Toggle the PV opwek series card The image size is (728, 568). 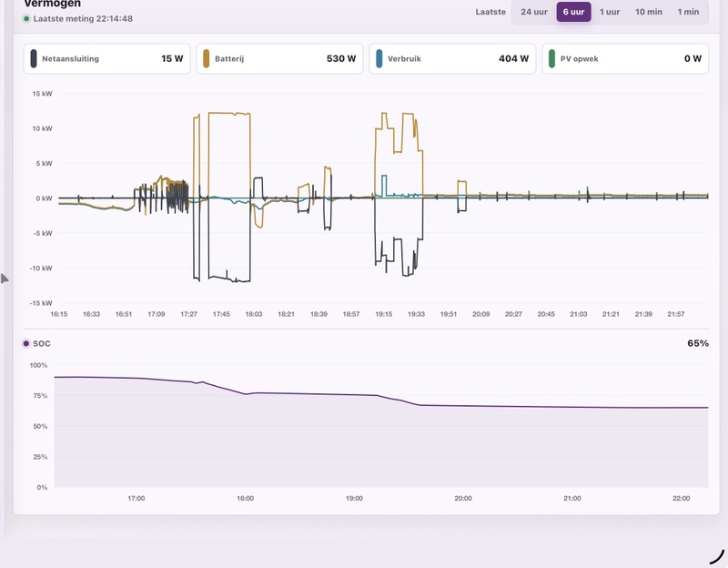coord(625,58)
